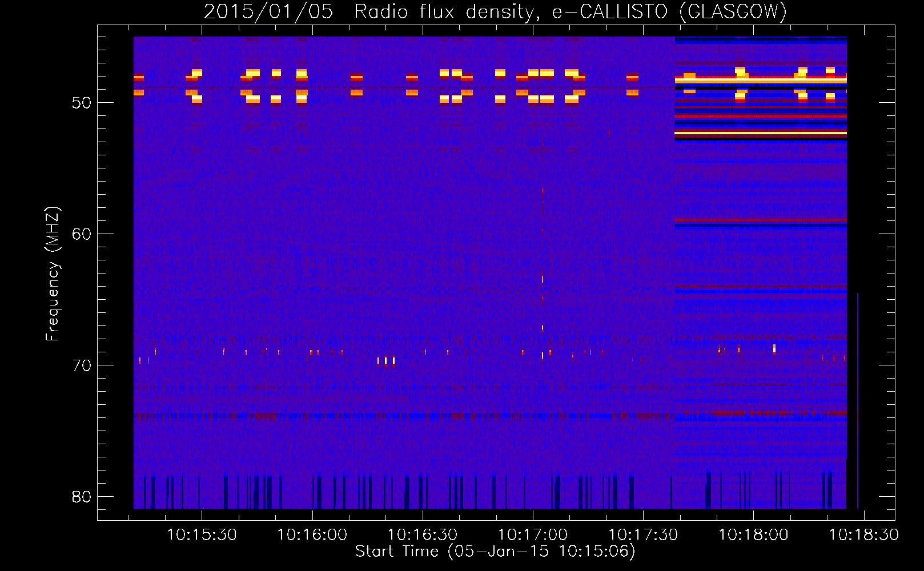The image size is (924, 571).
Task: Click the frequency tick label '70'
Action: (82, 365)
